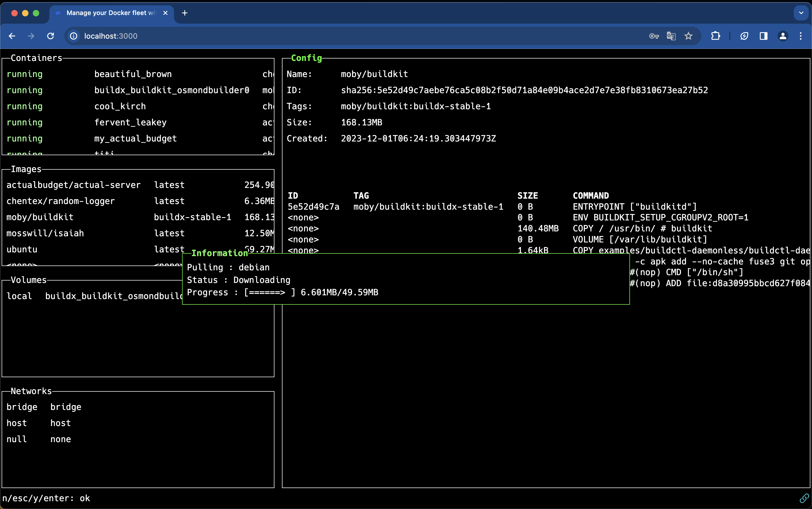The height and width of the screenshot is (509, 812).
Task: Click the localhost:3000 address bar
Action: pos(337,36)
